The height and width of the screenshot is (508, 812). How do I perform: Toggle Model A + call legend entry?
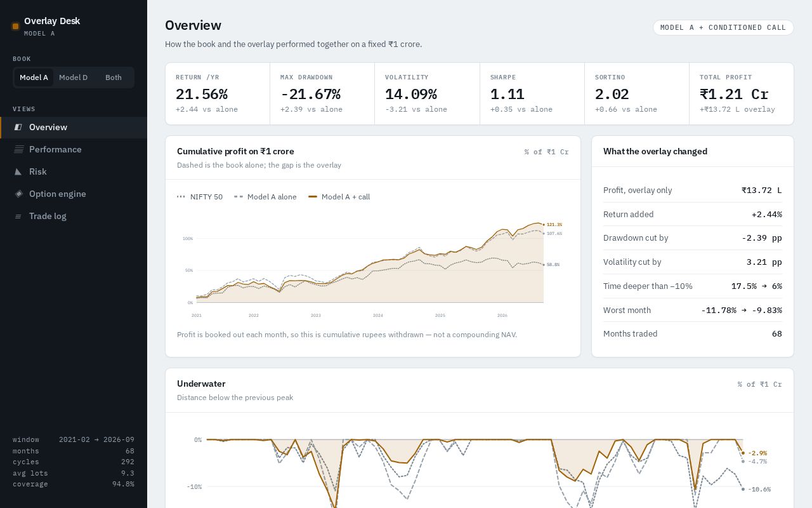[339, 197]
